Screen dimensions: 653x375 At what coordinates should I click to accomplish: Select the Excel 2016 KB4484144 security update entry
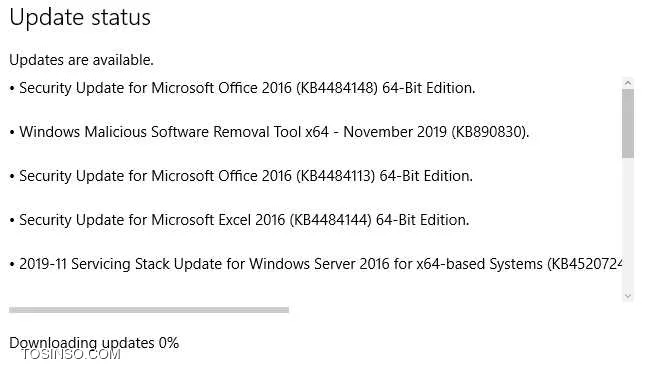coord(239,220)
